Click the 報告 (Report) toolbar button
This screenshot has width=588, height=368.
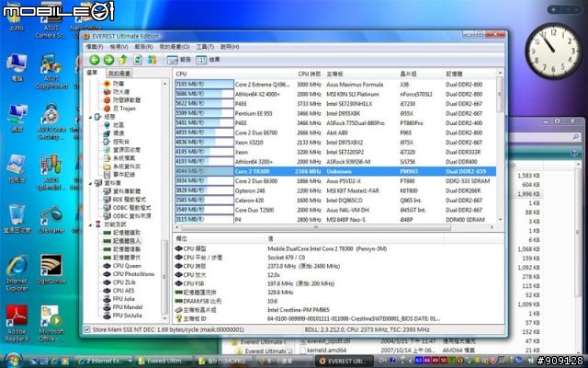[179, 60]
